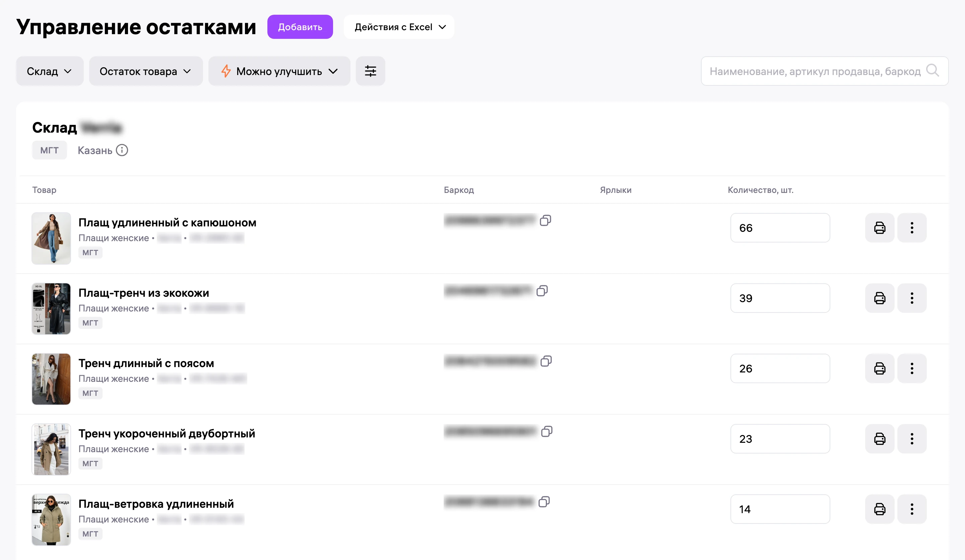
Task: Open thumbnail of Тренч длинный с поясом
Action: (x=51, y=379)
